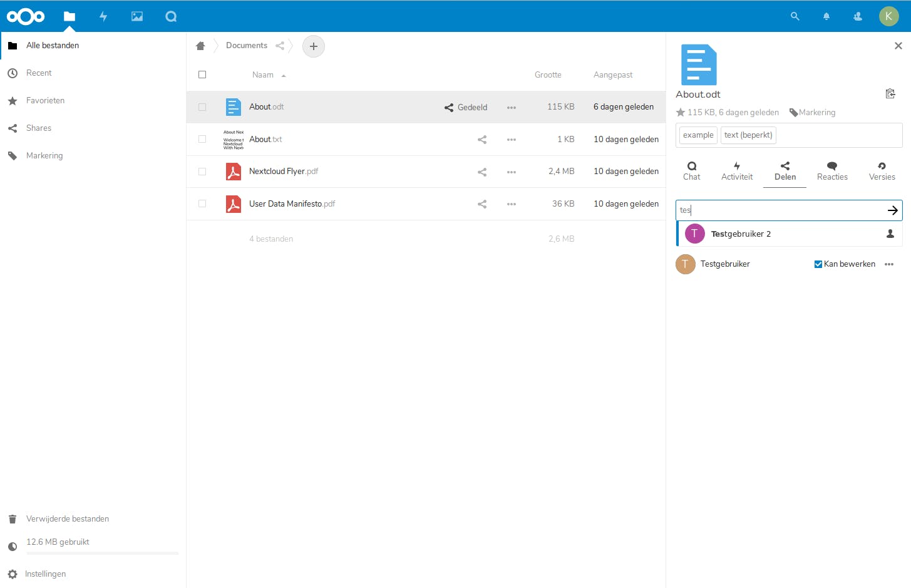Open more options for Testgebruiker share
The width and height of the screenshot is (911, 588).
pyautogui.click(x=889, y=264)
